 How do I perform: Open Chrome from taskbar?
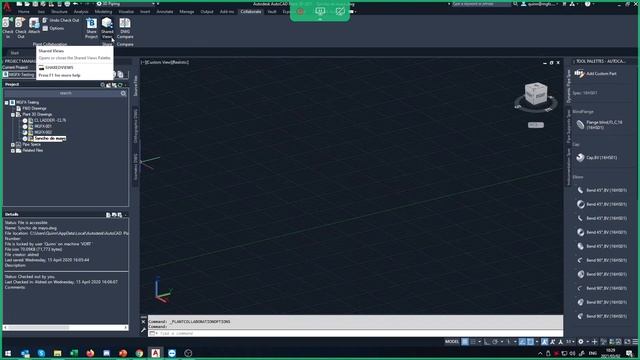139,353
